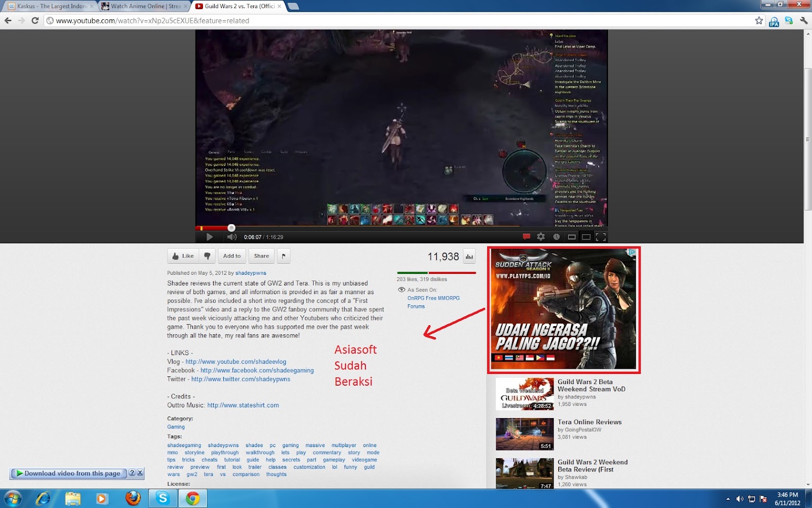Open the system volume control in tray
This screenshot has height=508, width=812.
[739, 499]
